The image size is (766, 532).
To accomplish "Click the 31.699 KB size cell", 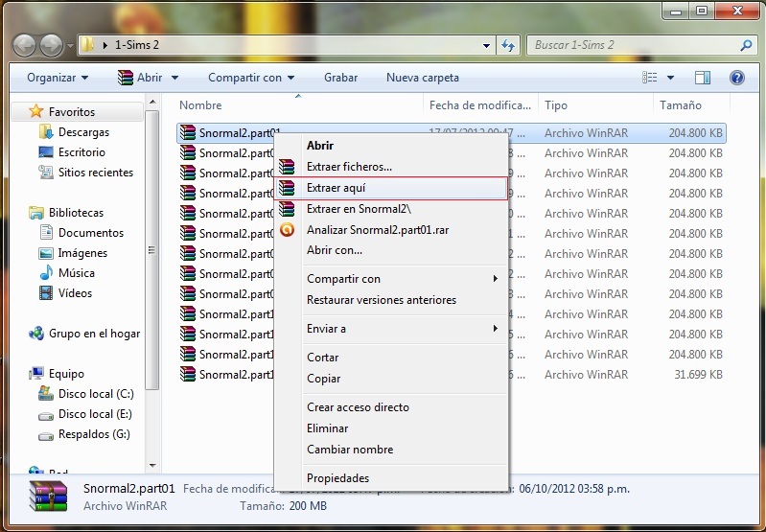I will 698,375.
